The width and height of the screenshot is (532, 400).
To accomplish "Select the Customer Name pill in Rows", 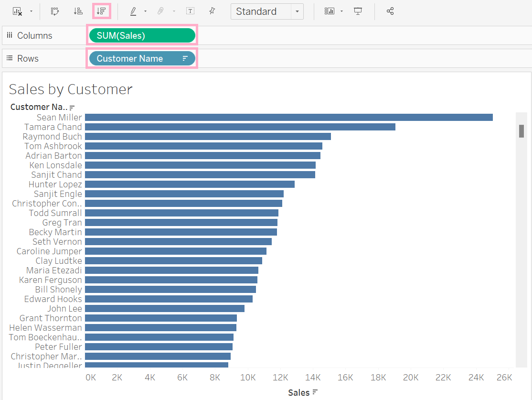I will (142, 58).
